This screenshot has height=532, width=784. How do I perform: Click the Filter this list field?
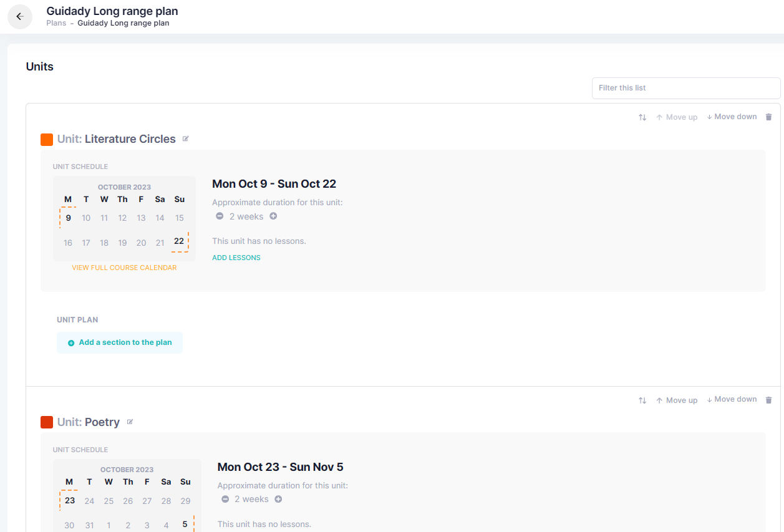tap(685, 88)
